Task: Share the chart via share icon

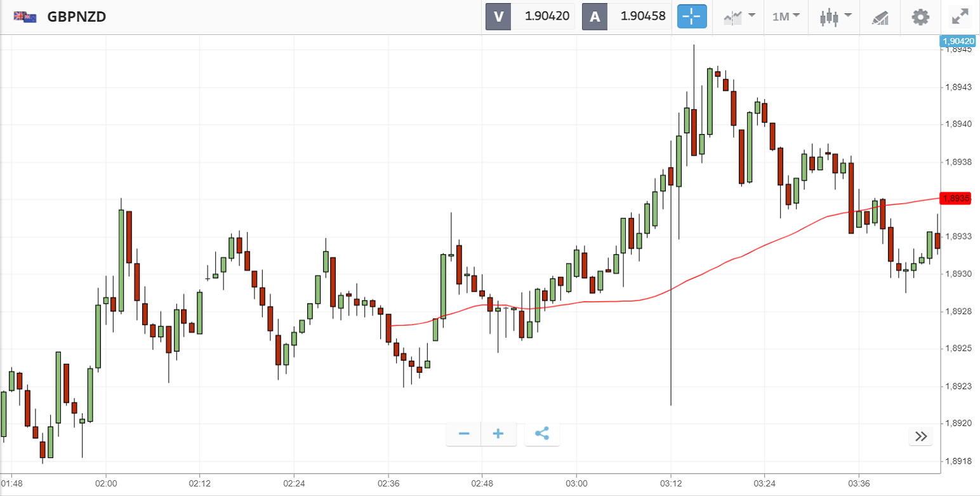Action: 542,434
